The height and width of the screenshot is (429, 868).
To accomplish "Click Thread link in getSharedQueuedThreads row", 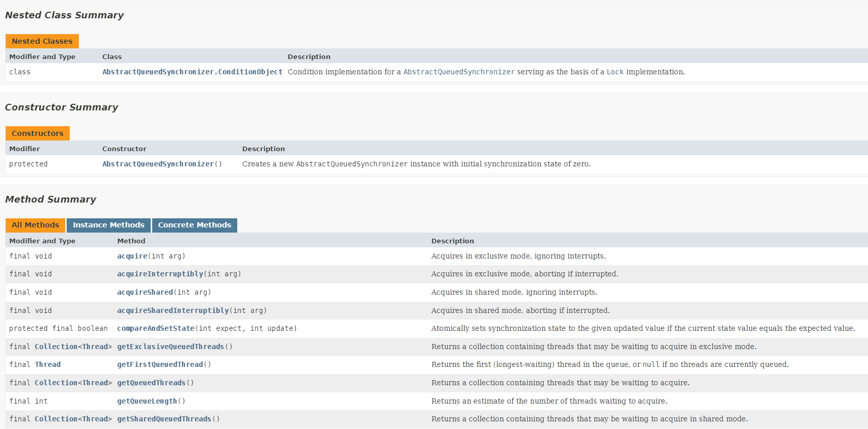I will coord(95,419).
